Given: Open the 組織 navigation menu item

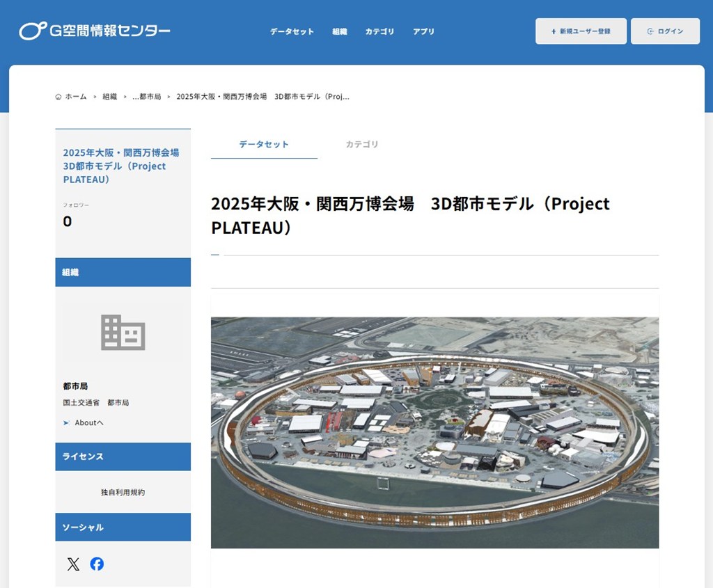Looking at the screenshot, I should [x=340, y=31].
